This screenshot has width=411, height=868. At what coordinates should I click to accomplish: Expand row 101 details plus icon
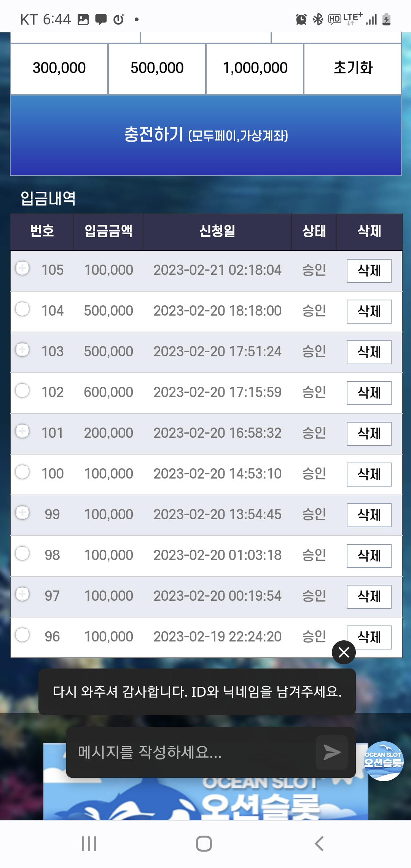(22, 431)
